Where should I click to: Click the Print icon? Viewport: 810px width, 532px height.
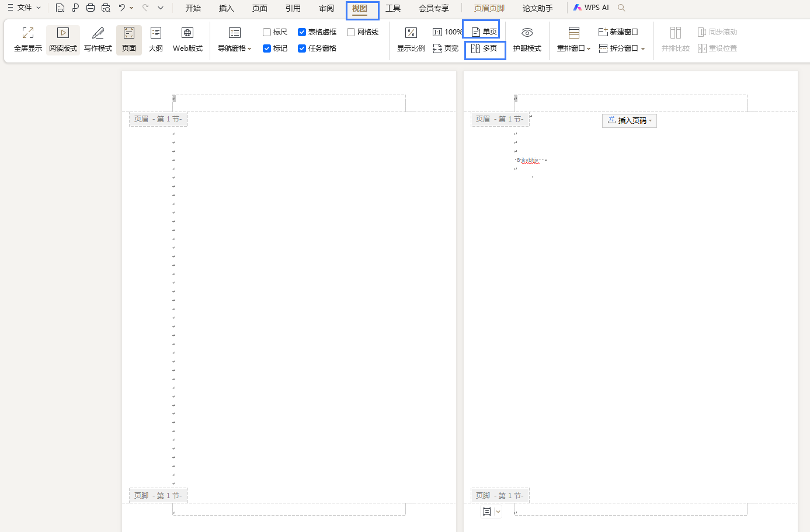click(90, 8)
